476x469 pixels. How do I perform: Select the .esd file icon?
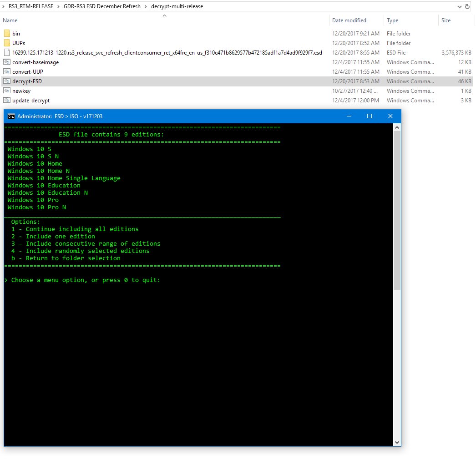coord(7,52)
